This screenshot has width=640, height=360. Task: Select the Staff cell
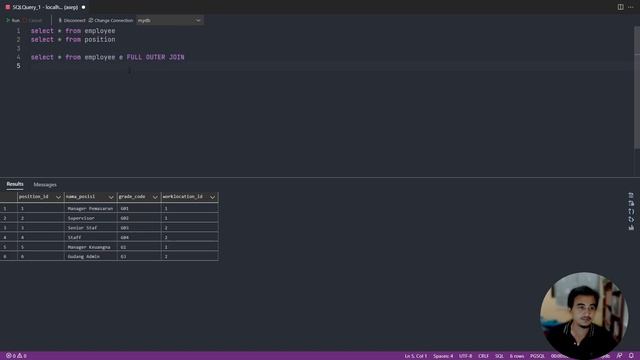(91, 237)
